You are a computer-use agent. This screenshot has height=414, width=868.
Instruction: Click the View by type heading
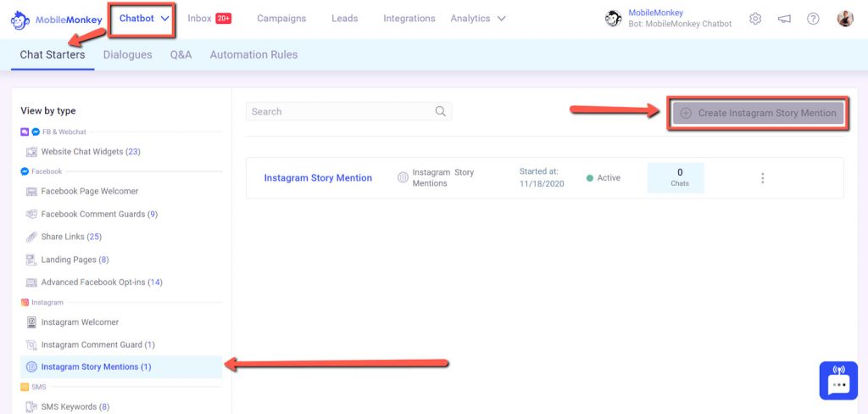(x=48, y=111)
